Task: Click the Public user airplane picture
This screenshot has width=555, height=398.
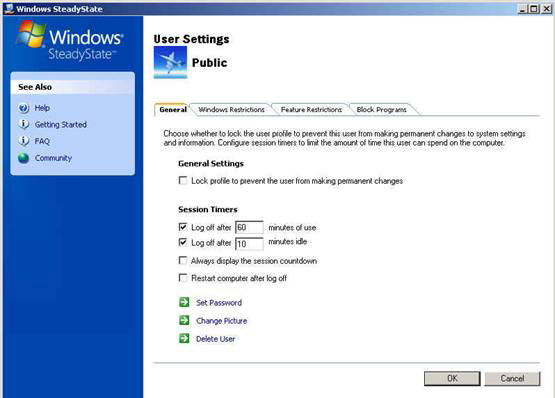Action: pyautogui.click(x=170, y=62)
